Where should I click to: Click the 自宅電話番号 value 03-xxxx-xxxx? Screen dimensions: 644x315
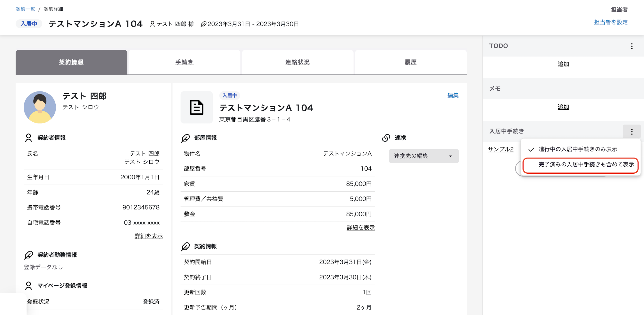point(142,223)
